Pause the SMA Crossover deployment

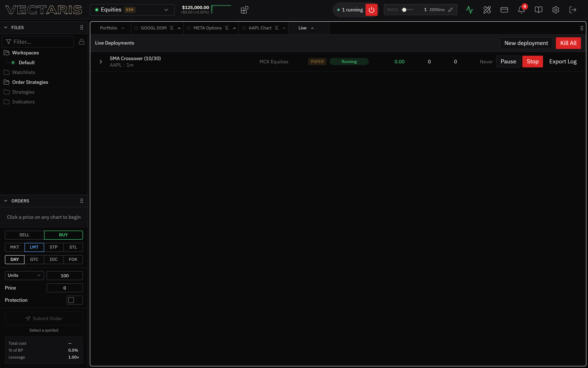tap(508, 62)
